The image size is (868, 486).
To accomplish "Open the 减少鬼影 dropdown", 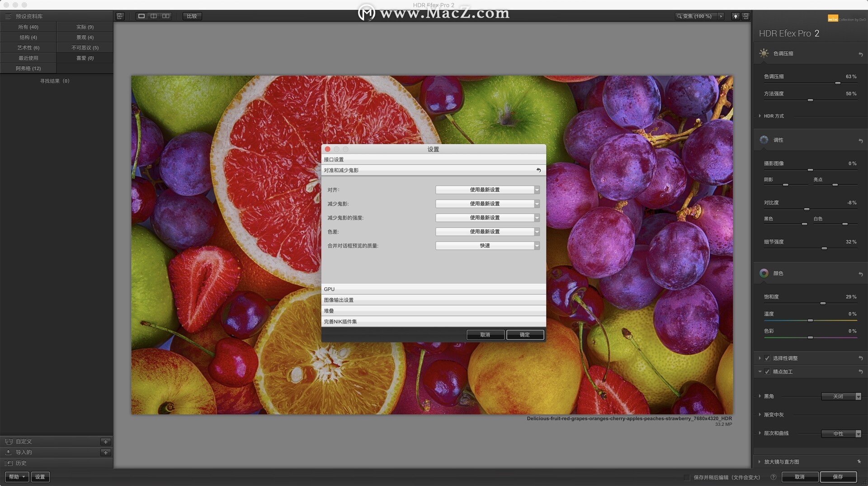I will click(x=487, y=204).
